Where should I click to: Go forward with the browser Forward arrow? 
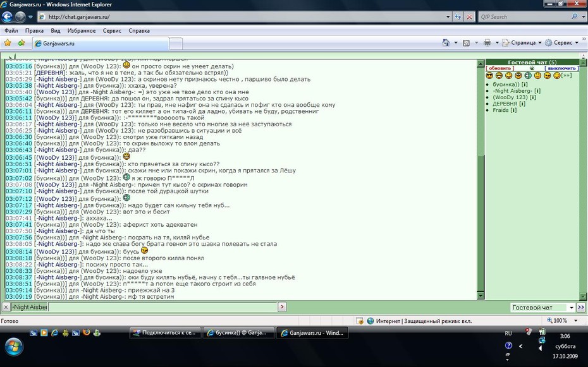click(x=20, y=16)
